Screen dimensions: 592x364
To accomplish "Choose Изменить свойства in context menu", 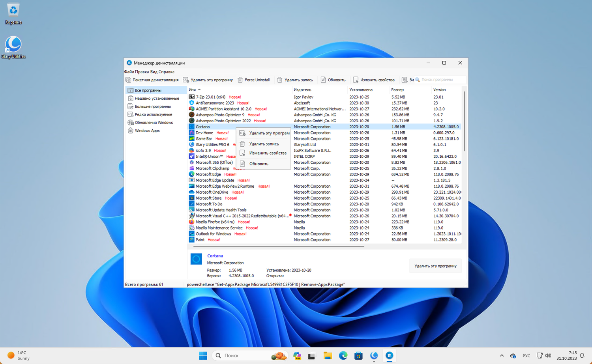I will 268,153.
